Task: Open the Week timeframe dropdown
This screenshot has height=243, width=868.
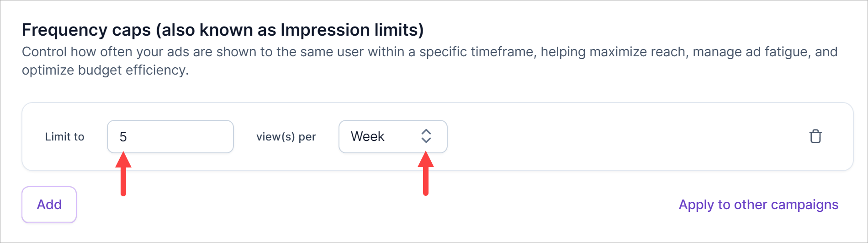Action: (392, 136)
